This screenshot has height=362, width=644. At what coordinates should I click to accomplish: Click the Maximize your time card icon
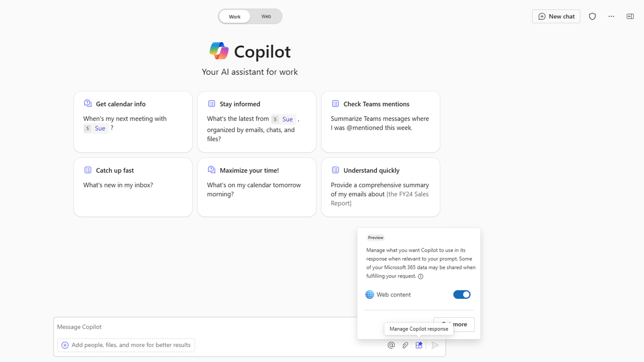(x=211, y=169)
